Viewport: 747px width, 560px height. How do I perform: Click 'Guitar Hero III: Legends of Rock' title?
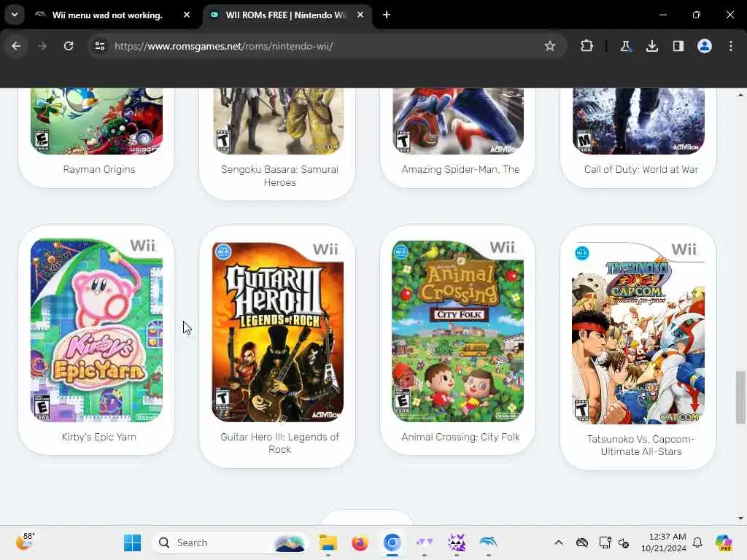click(x=279, y=443)
